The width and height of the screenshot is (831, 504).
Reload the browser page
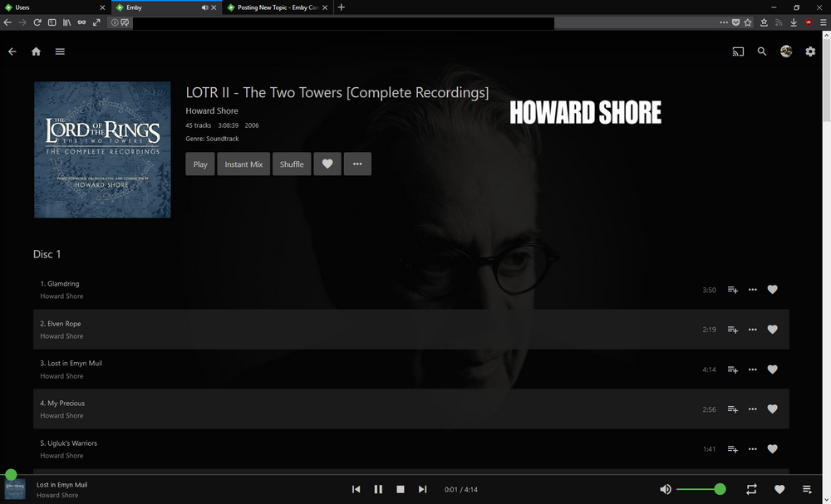coord(37,22)
